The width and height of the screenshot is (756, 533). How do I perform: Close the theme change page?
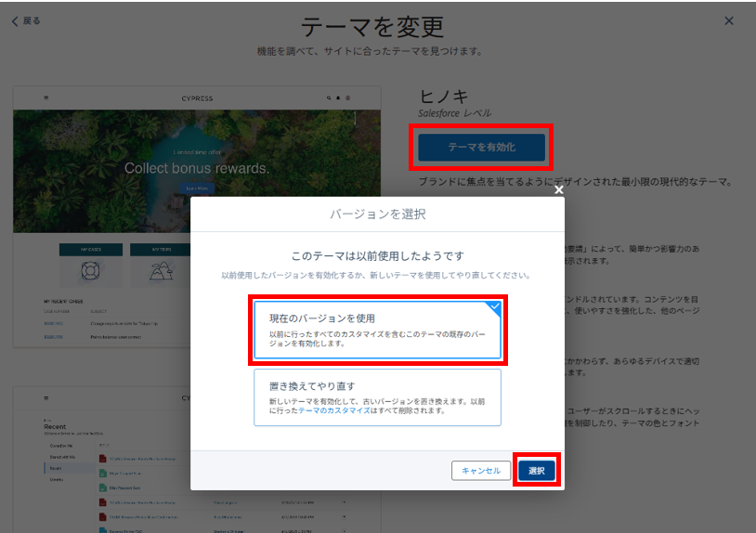[x=729, y=20]
